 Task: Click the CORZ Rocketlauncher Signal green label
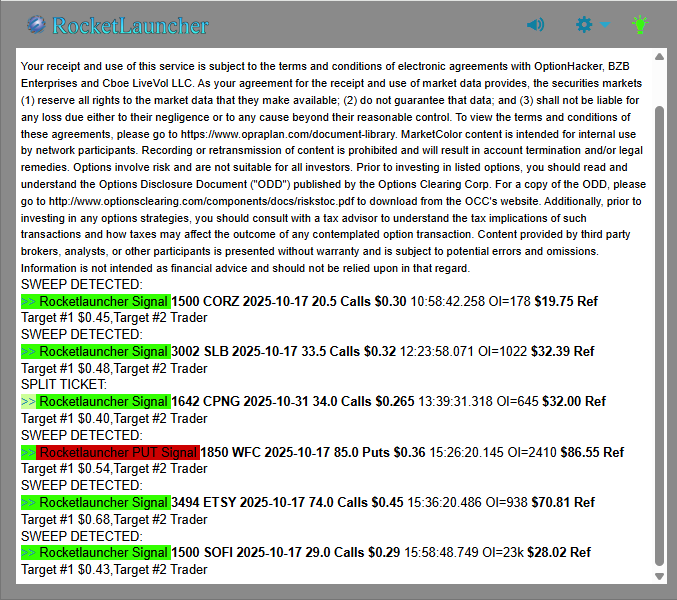coord(96,301)
